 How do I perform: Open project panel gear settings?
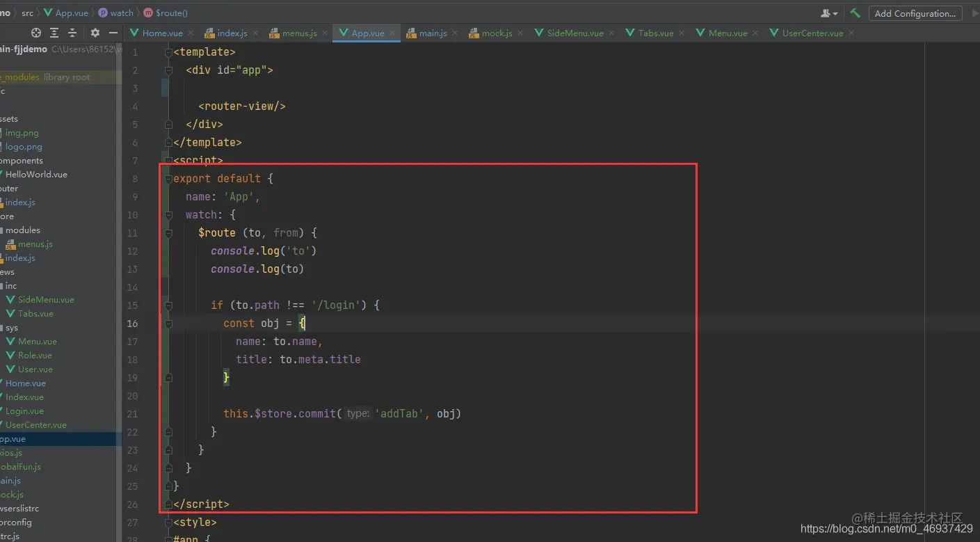point(95,33)
